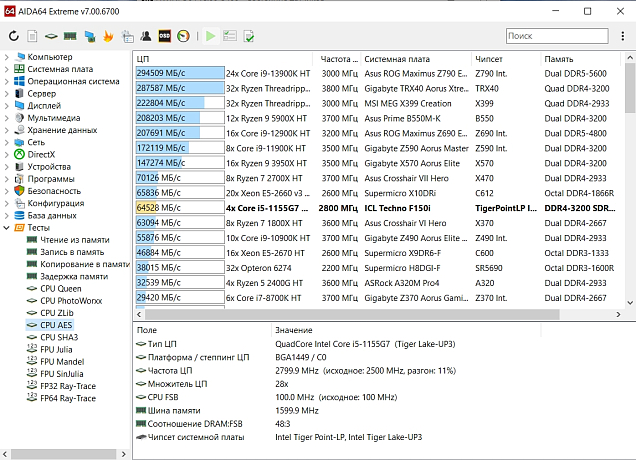Open the Report page icon in the toolbar

tap(33, 36)
